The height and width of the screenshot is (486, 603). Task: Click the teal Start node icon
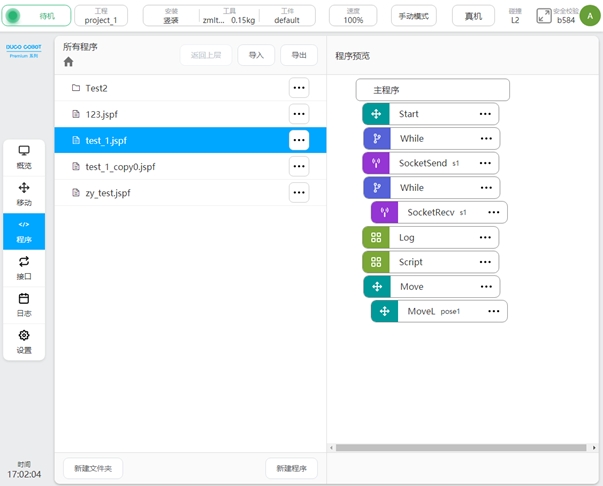[376, 114]
